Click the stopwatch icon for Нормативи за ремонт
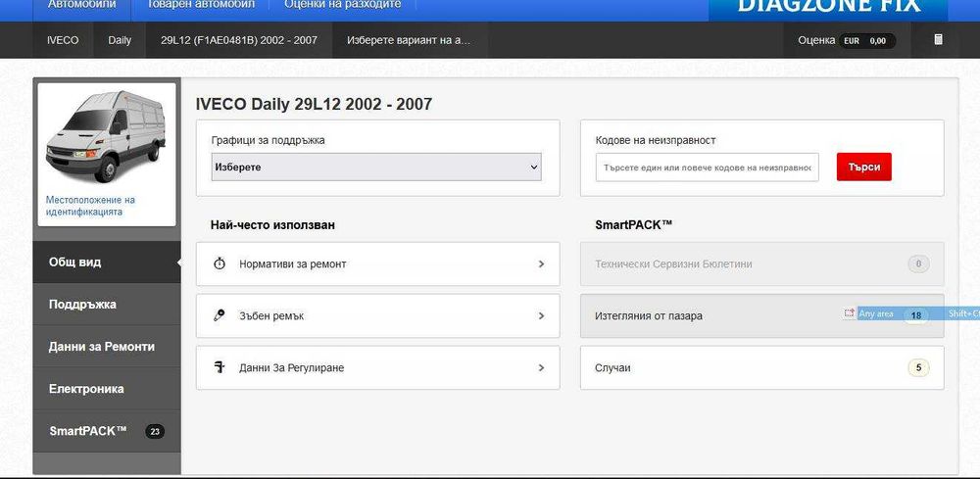This screenshot has width=980, height=479. click(220, 264)
